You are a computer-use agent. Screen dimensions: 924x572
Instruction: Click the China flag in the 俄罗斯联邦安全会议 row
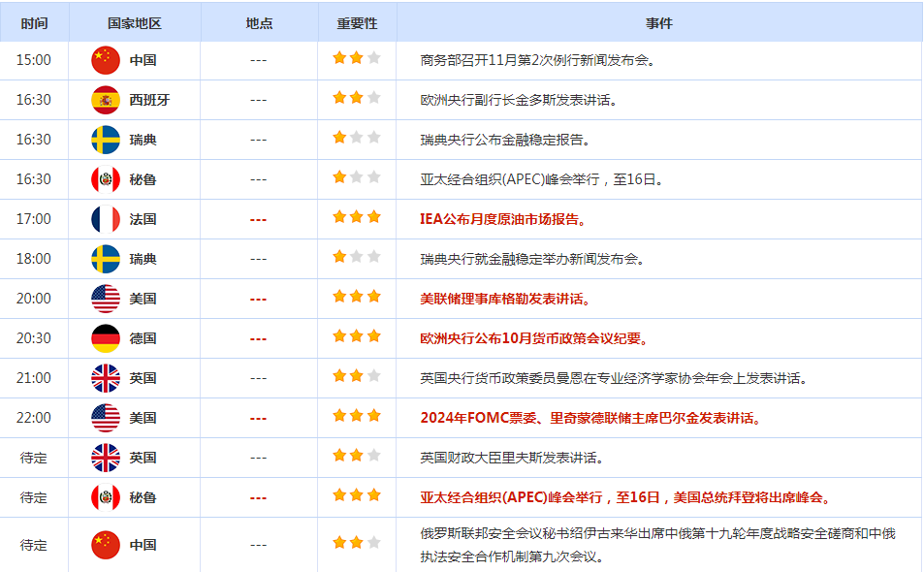point(106,545)
